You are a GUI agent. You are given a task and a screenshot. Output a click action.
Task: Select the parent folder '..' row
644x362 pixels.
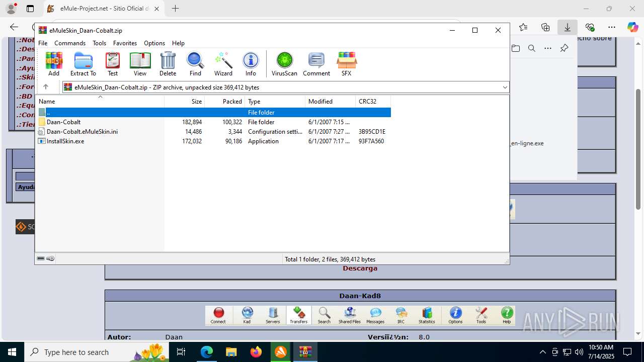coord(213,113)
